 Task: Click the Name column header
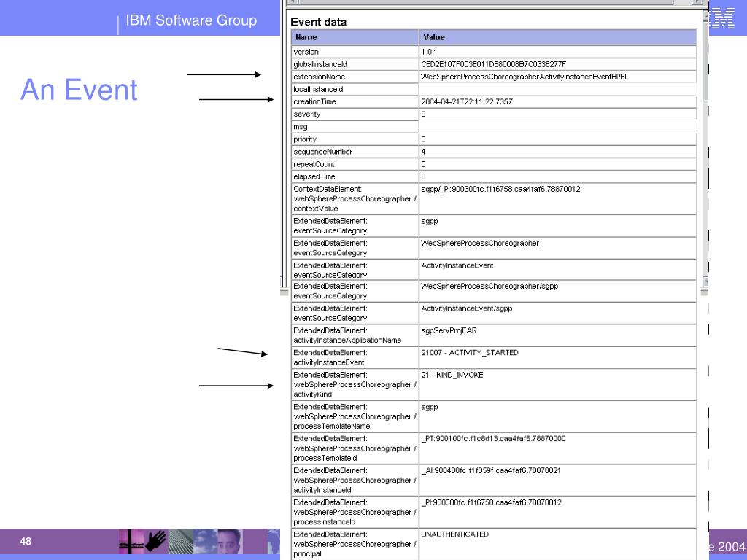(355, 37)
